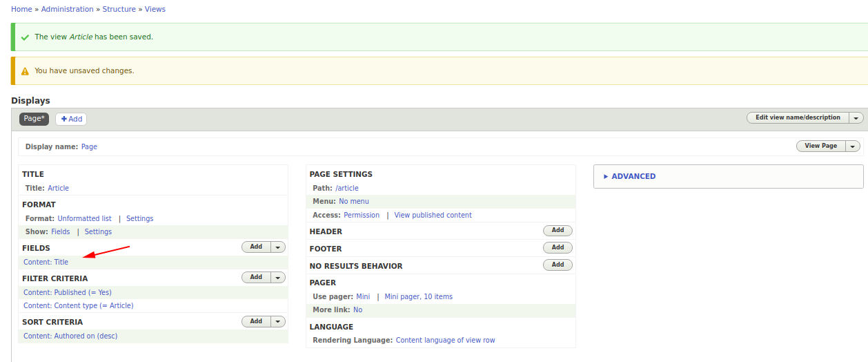Change the No menu setting
This screenshot has width=868, height=362.
(354, 202)
